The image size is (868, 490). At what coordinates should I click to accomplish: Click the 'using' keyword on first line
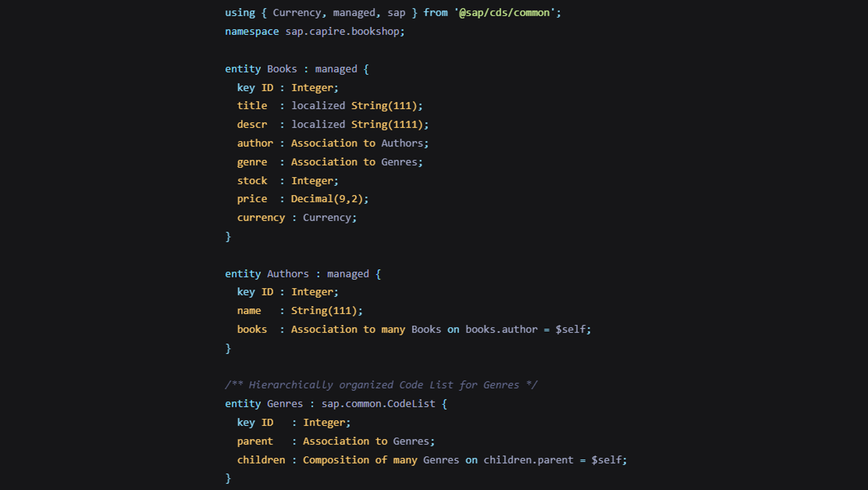tap(240, 13)
